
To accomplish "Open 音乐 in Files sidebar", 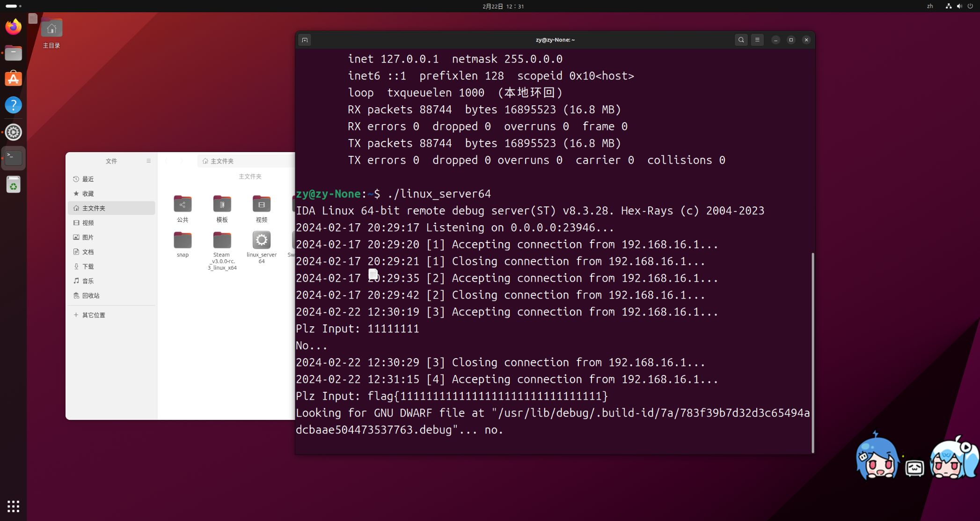I will click(x=111, y=281).
